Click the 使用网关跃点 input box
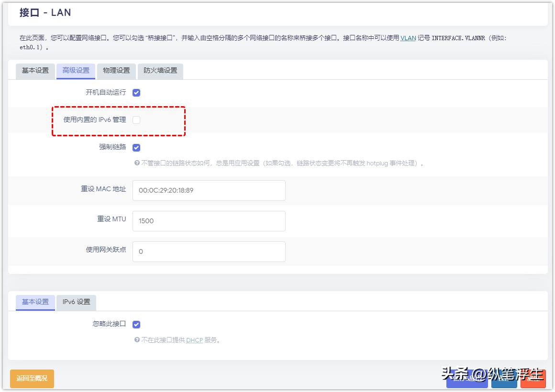This screenshot has height=392, width=555. click(x=208, y=251)
